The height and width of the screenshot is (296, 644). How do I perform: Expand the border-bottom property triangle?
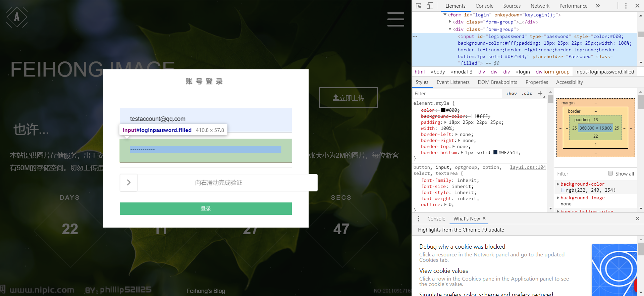[462, 153]
